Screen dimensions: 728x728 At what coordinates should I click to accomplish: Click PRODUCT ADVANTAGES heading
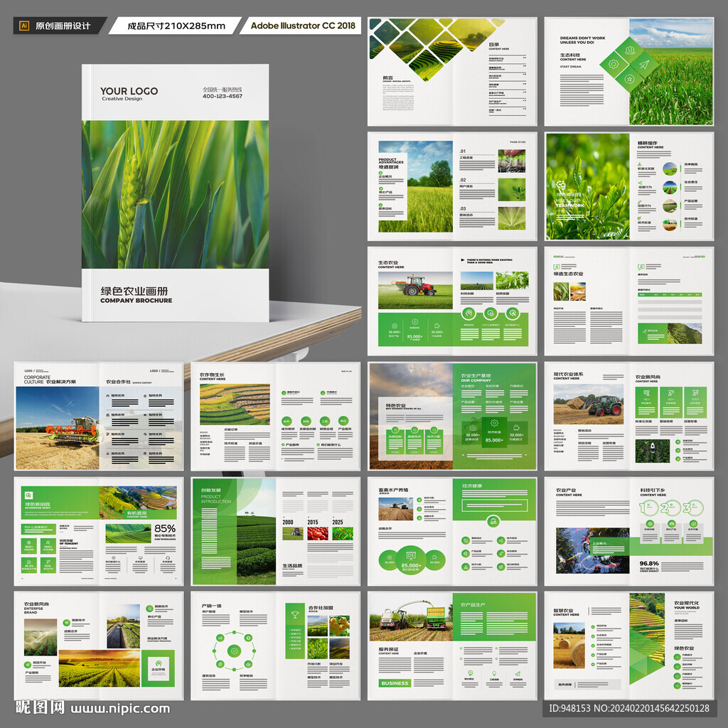pyautogui.click(x=391, y=161)
